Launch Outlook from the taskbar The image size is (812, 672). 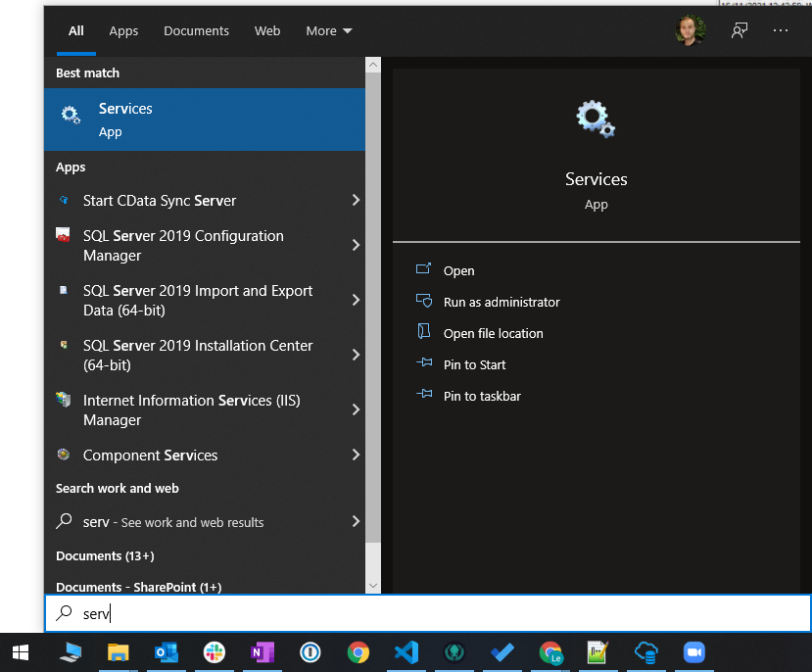167,652
